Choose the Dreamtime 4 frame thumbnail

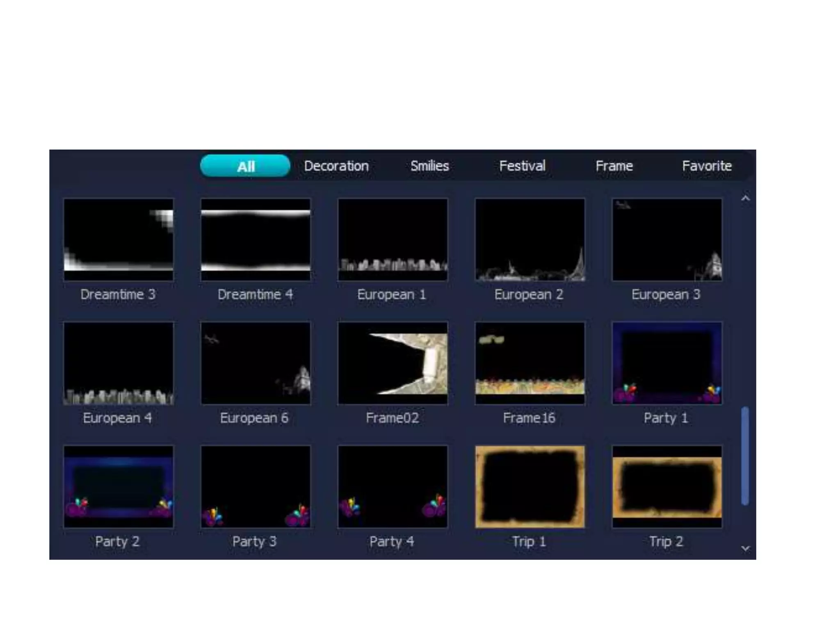tap(255, 240)
